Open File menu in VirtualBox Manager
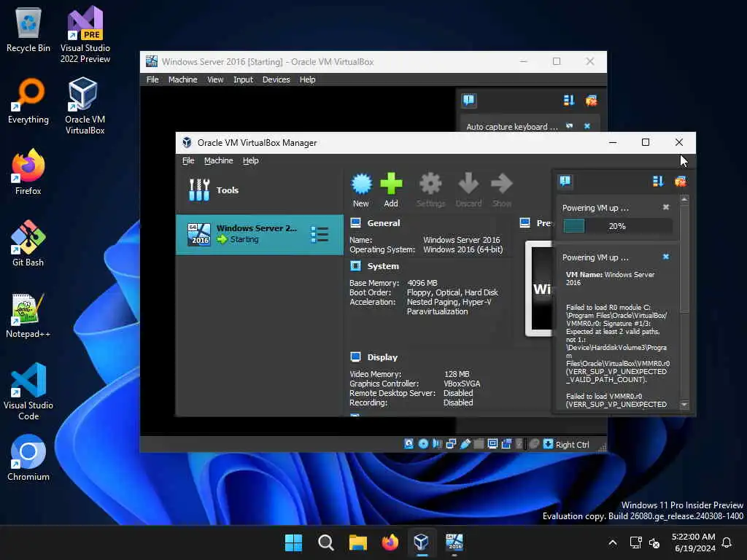Screen dimensions: 747x560 click(188, 160)
